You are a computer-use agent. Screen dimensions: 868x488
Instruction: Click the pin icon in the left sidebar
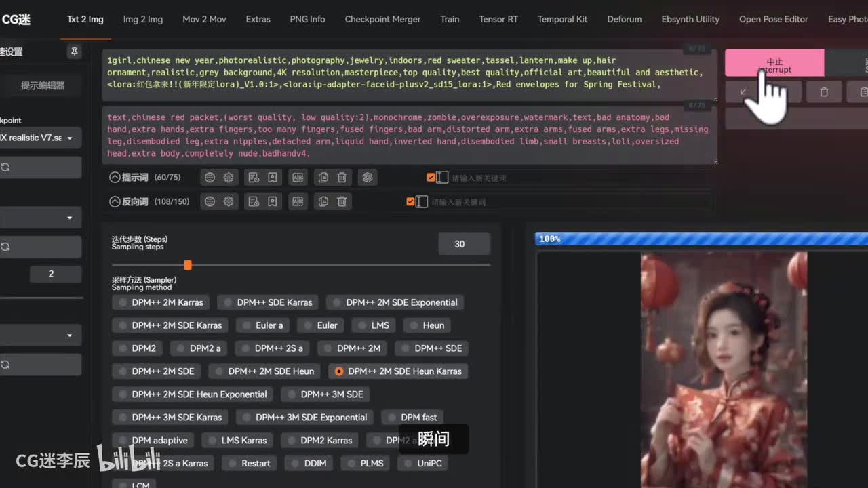(x=74, y=52)
